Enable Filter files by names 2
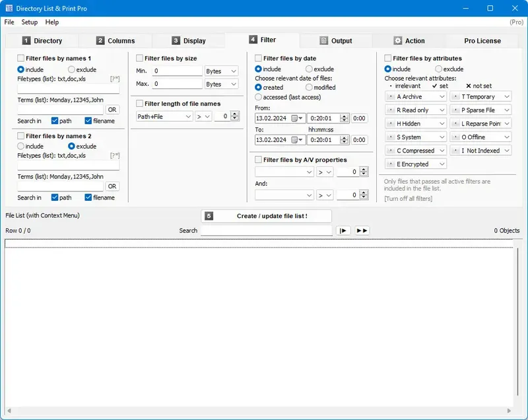This screenshot has height=420, width=528. (x=21, y=136)
